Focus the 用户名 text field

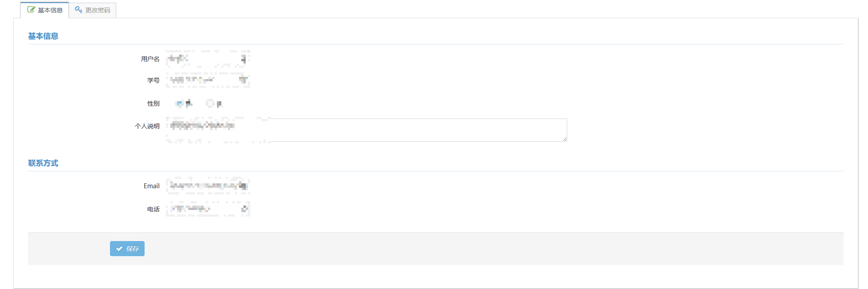[x=208, y=59]
